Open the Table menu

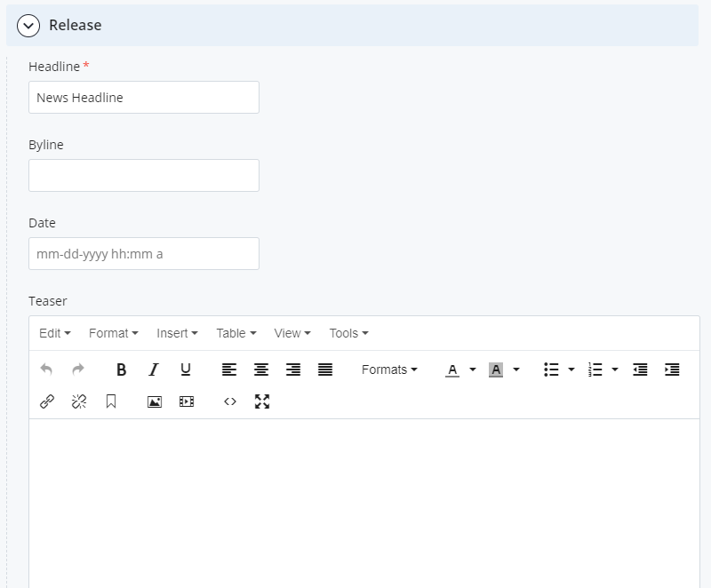point(236,333)
